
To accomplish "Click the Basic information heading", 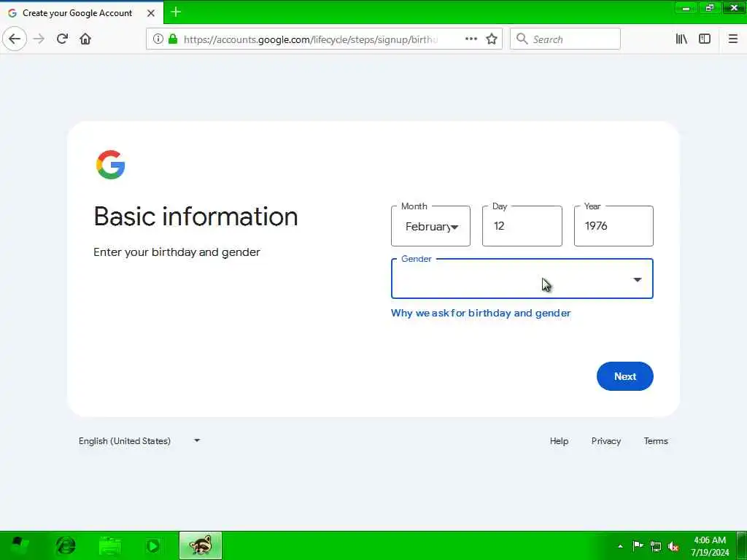I will pos(196,216).
